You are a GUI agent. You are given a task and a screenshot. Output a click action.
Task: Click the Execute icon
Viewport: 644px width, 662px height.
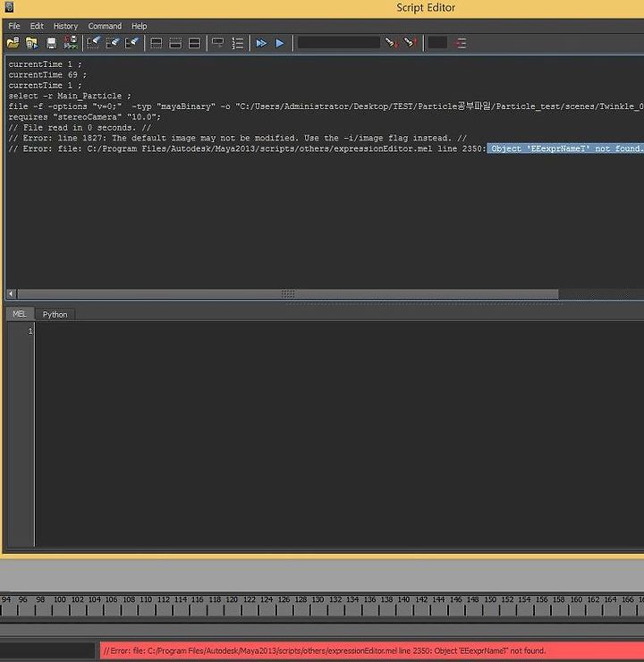(x=279, y=43)
